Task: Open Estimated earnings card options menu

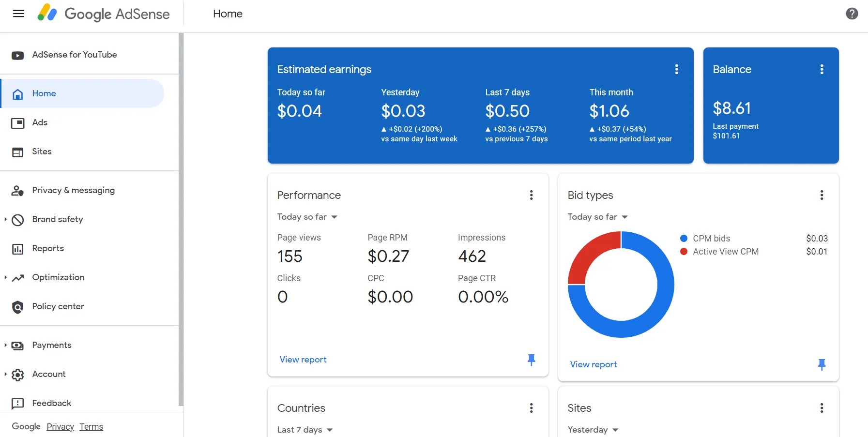Action: (x=676, y=69)
